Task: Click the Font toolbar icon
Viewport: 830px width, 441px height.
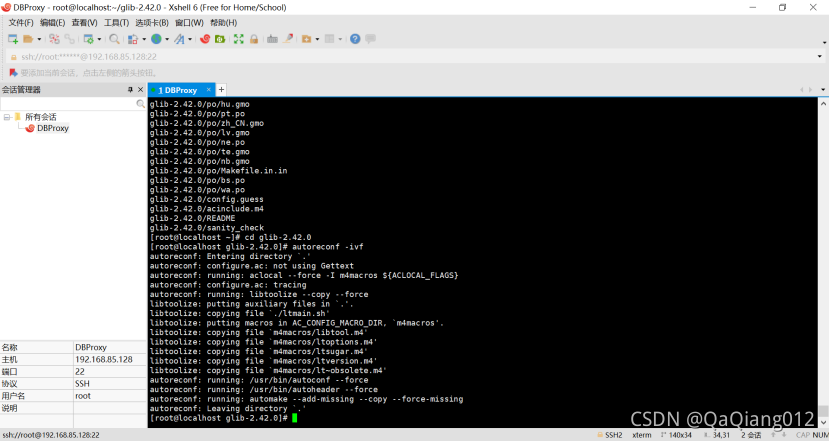Action: (179, 39)
